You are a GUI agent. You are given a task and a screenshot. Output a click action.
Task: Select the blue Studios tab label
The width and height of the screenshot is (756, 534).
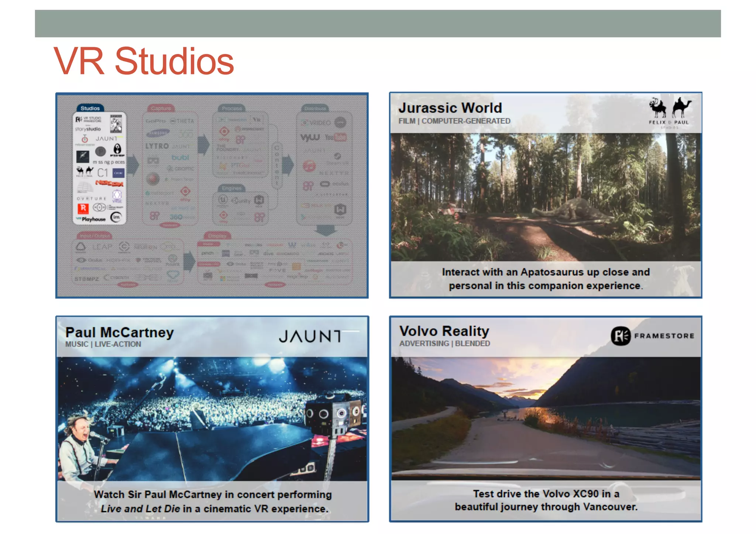pos(90,108)
